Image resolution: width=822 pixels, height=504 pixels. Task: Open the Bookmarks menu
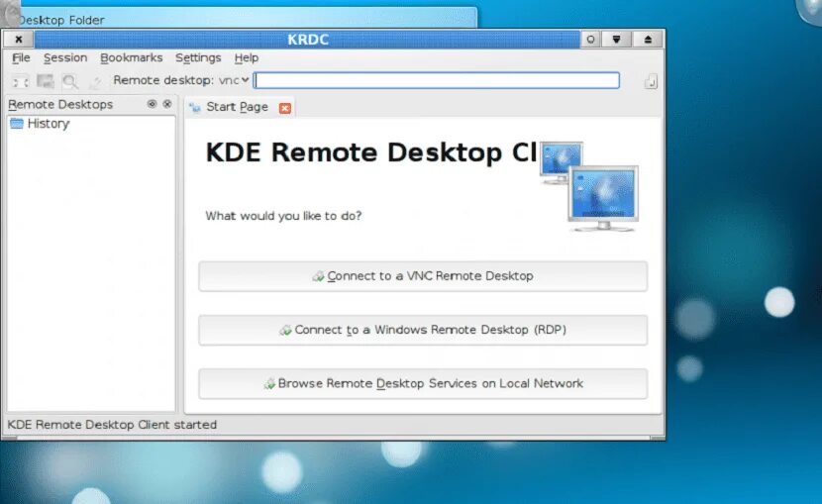point(131,57)
